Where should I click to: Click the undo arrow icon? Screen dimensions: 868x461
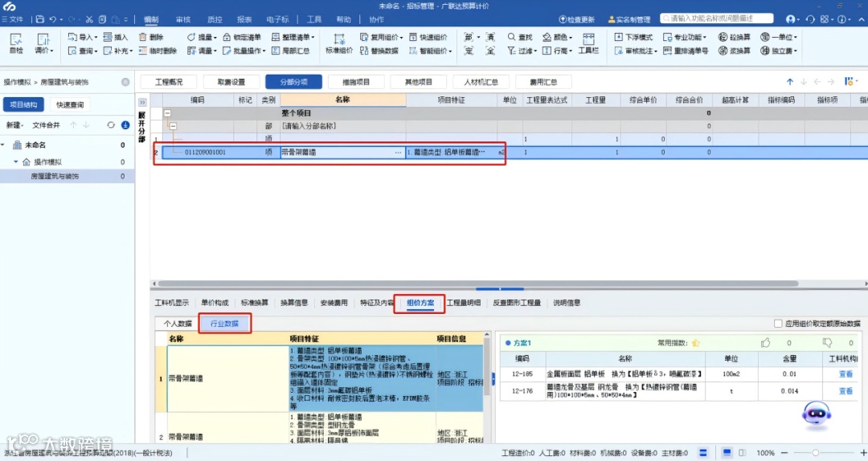[x=52, y=18]
